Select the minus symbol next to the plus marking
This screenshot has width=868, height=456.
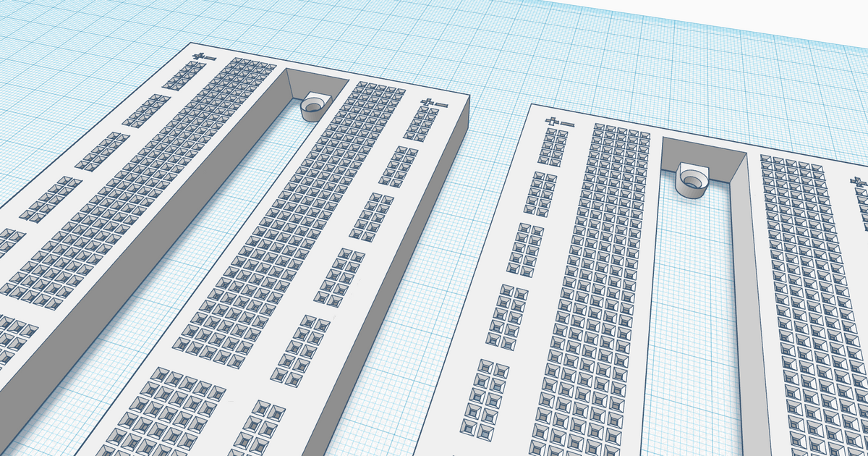point(209,59)
